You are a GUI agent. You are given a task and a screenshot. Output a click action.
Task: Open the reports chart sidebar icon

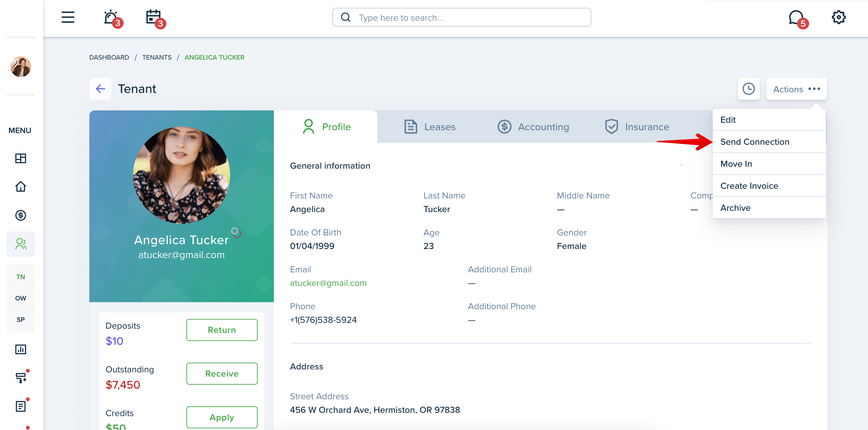(21, 349)
